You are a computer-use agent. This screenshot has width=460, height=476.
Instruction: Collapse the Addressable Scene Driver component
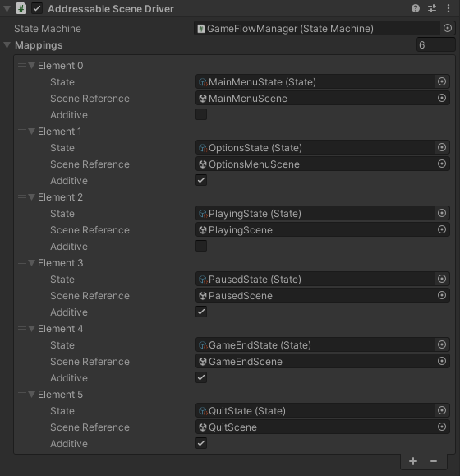tap(7, 9)
